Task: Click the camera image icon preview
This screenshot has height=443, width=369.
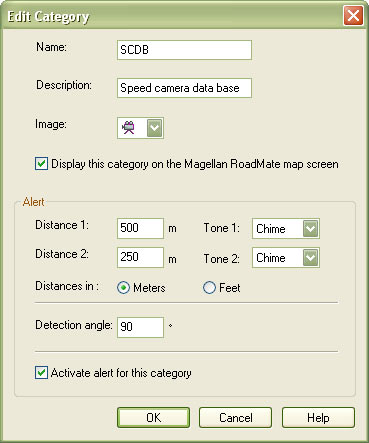Action: (128, 127)
